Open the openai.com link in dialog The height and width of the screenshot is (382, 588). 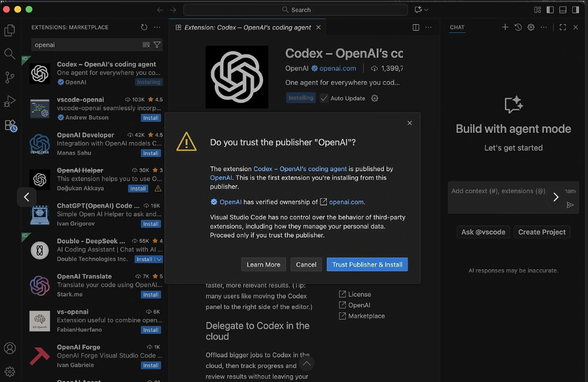coord(346,202)
